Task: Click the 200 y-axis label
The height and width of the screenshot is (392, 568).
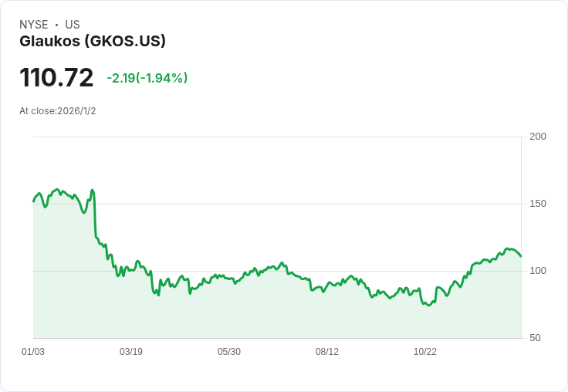Action: pos(538,137)
